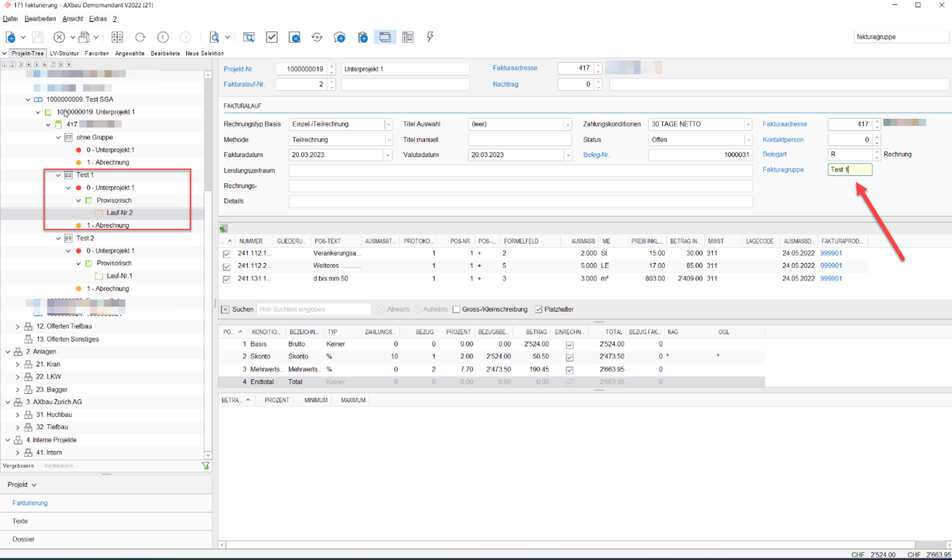The height and width of the screenshot is (560, 952).
Task: Open the Bearbeiten menu
Action: 40,19
